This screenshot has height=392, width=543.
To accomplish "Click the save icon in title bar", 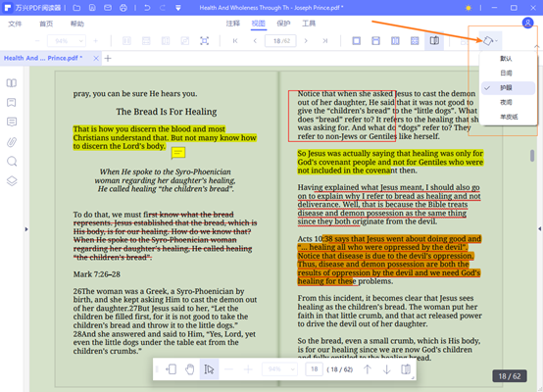I will tap(92, 8).
